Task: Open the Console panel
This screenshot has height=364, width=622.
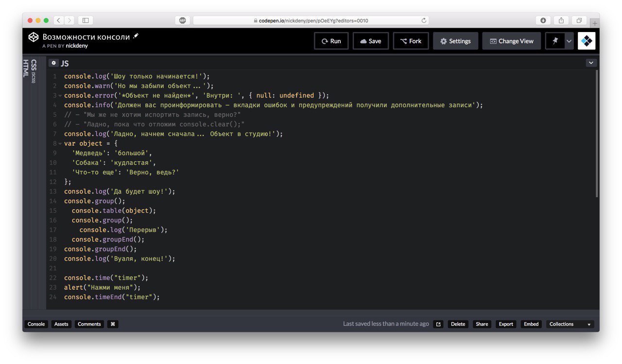Action: (x=36, y=324)
